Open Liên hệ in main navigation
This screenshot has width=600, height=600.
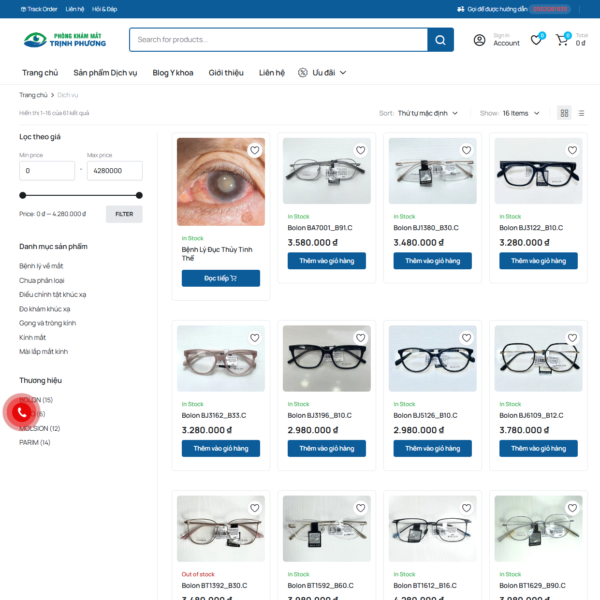(272, 73)
